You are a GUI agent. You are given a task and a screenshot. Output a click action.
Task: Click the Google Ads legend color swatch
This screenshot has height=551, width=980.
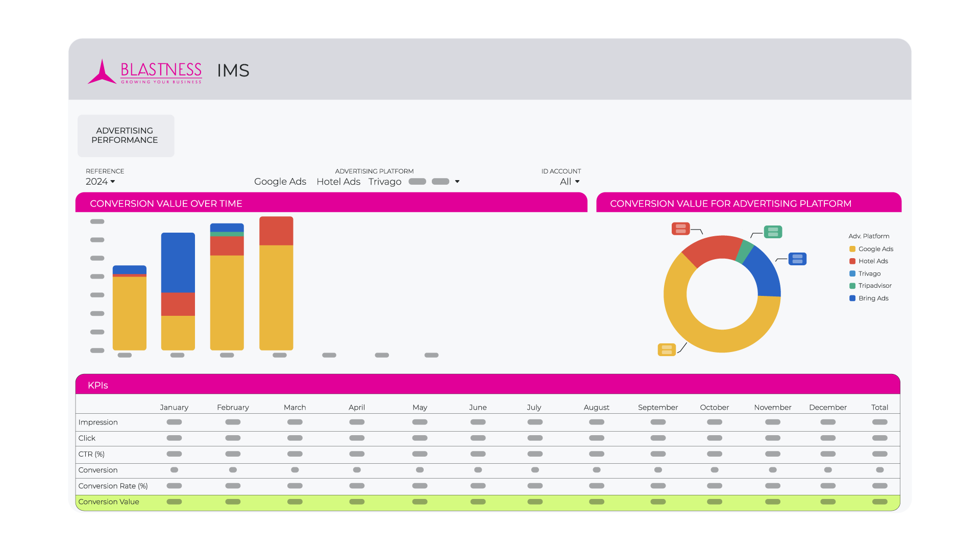coord(852,249)
